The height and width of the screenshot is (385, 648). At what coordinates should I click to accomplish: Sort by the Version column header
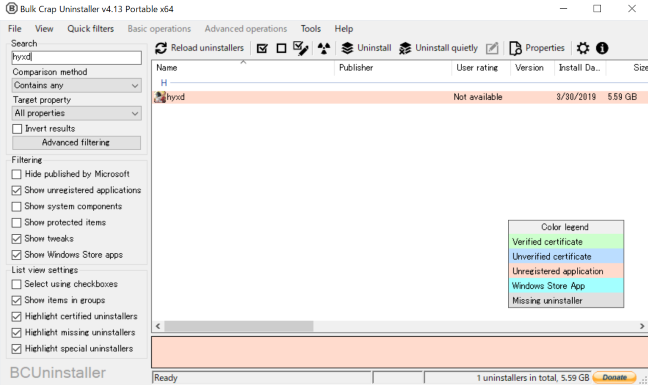(532, 68)
